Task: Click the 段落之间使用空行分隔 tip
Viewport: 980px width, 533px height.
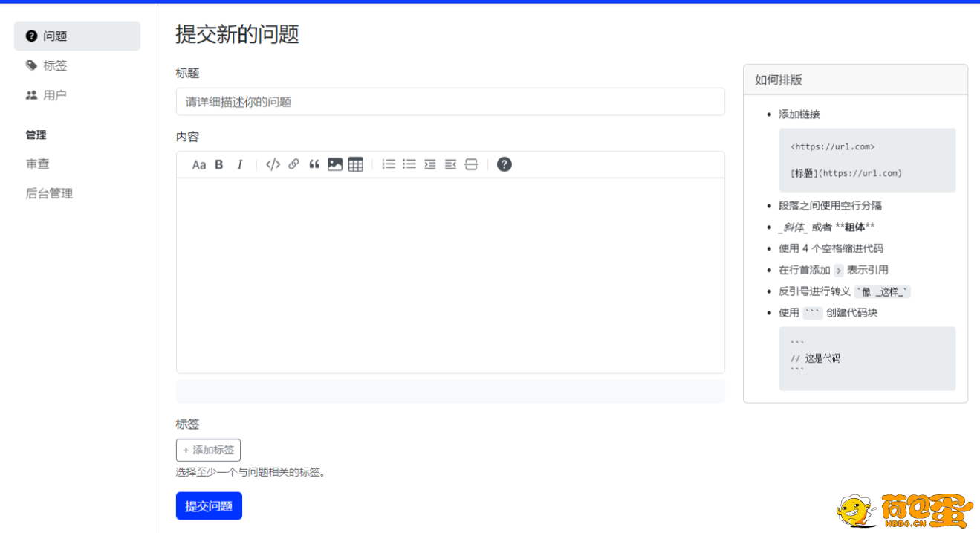Action: tap(830, 206)
